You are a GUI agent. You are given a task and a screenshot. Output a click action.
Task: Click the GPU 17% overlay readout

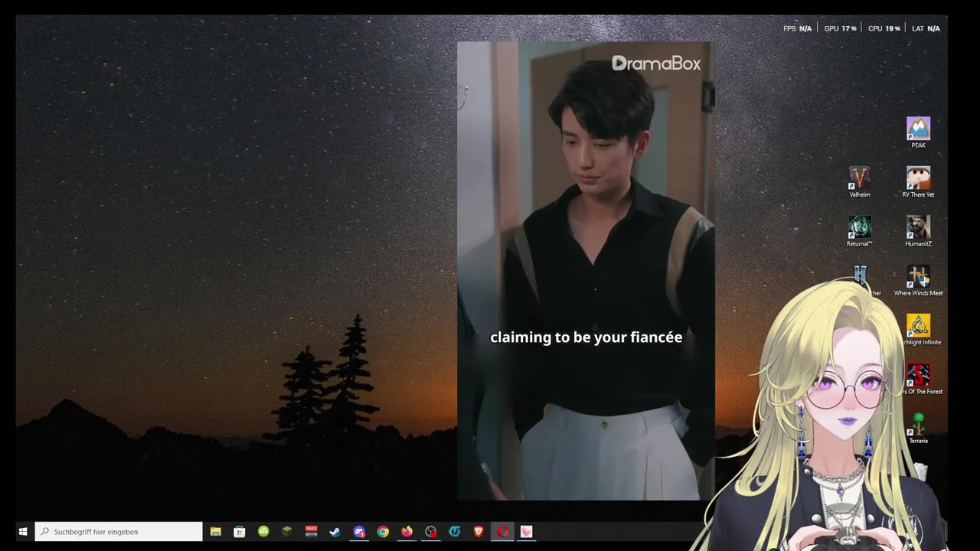coord(840,28)
